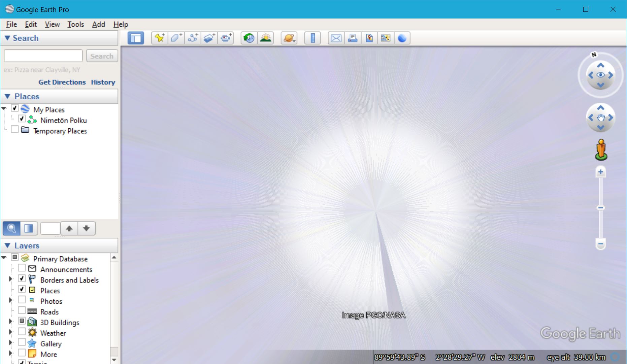Enable the Roads layer checkbox
This screenshot has height=364, width=627.
coord(22,310)
